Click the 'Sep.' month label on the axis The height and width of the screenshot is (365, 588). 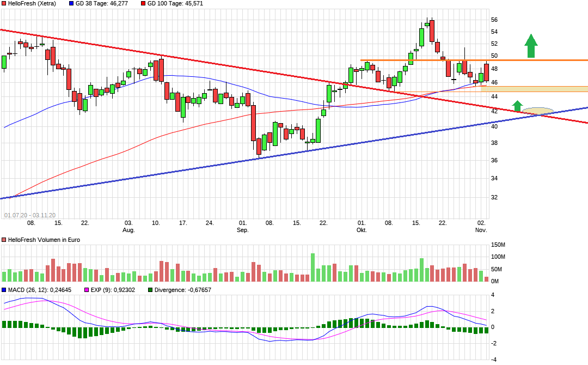point(243,230)
